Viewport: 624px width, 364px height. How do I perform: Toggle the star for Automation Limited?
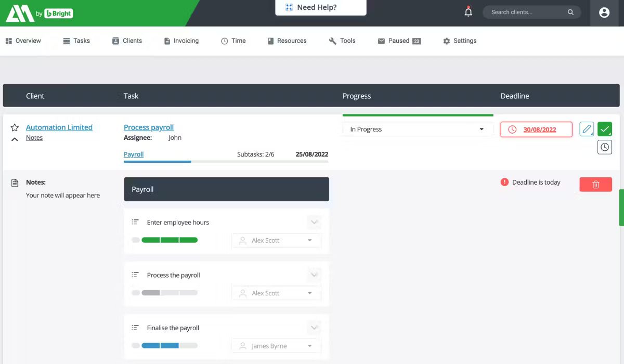pos(14,126)
